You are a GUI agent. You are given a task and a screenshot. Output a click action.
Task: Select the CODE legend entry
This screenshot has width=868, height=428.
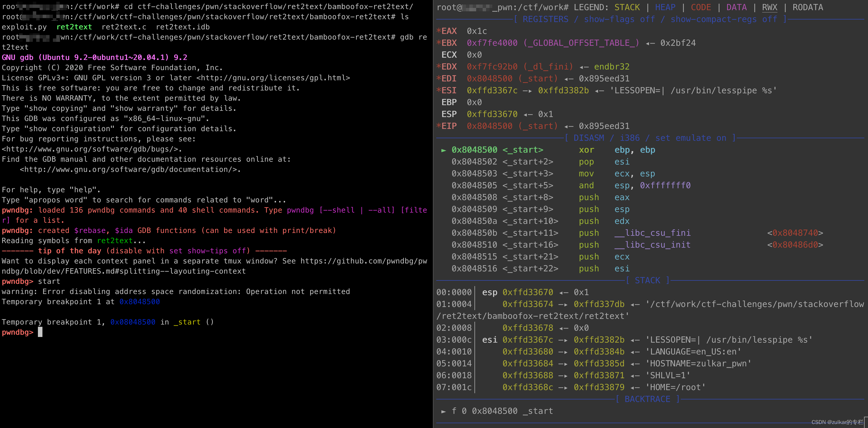701,7
